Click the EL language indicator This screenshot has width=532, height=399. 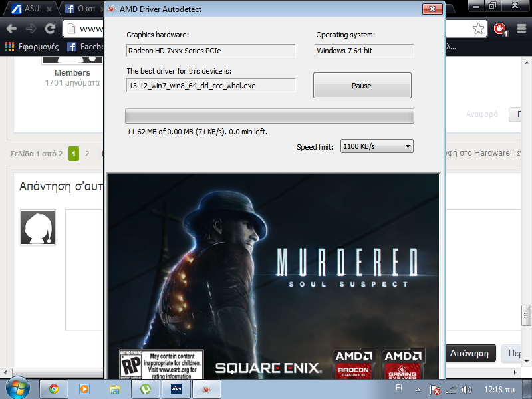(400, 388)
